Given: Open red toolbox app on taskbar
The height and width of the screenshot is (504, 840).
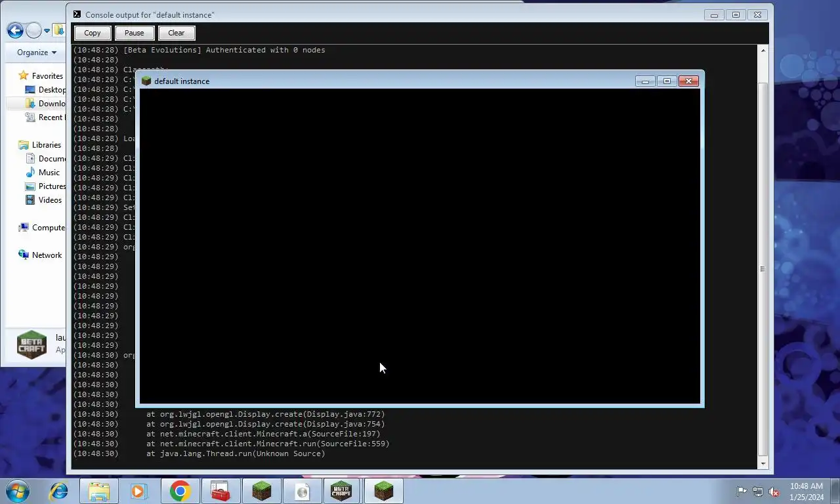Looking at the screenshot, I should (x=220, y=491).
